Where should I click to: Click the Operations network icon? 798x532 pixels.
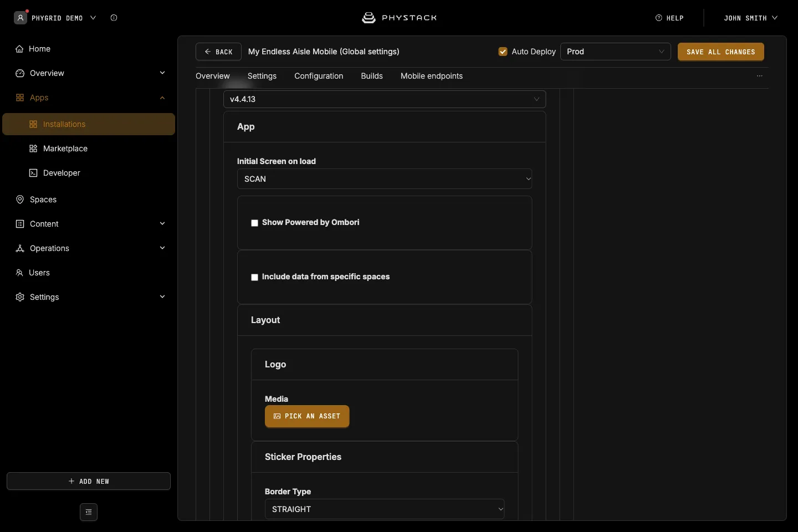point(20,248)
